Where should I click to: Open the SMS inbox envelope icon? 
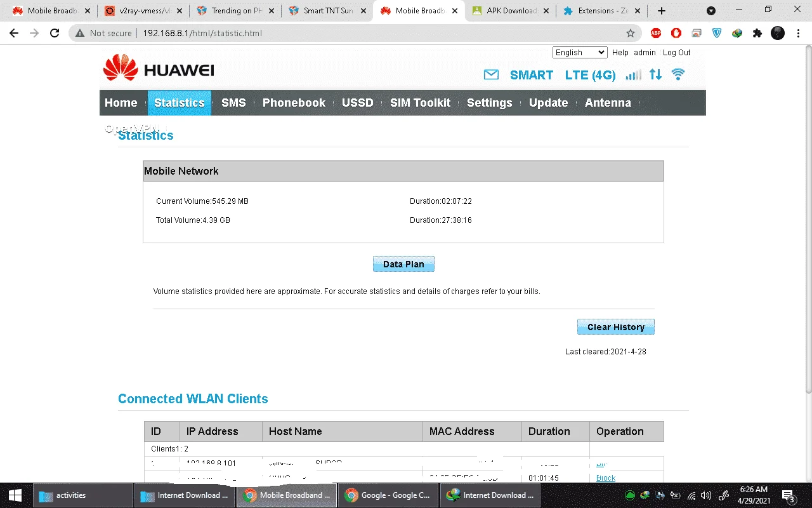tap(491, 75)
